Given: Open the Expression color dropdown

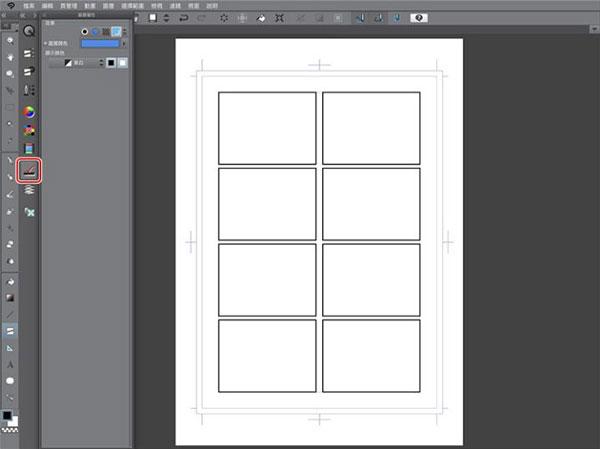Looking at the screenshot, I should click(77, 63).
